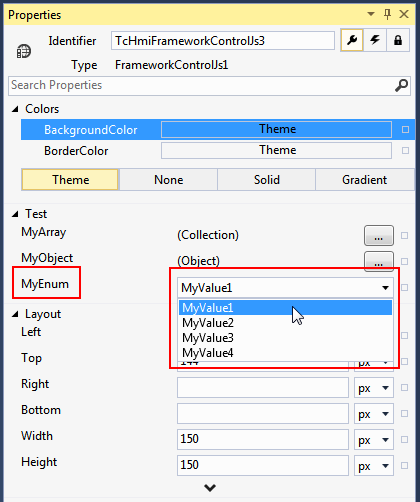Open the Right unit px dropdown
Viewport: 420px width, 502px height.
point(374,388)
